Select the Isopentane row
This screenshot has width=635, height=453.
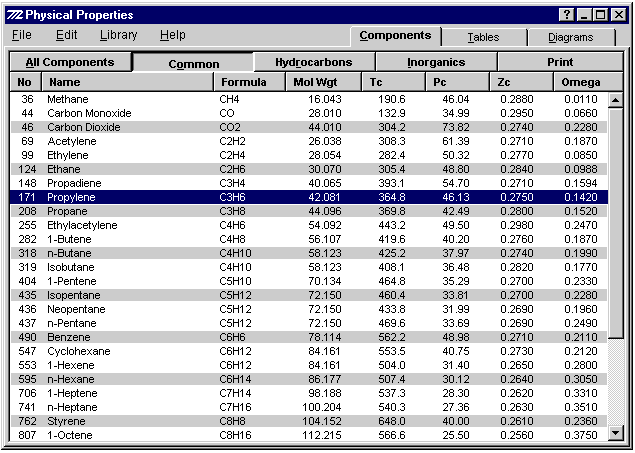point(309,295)
